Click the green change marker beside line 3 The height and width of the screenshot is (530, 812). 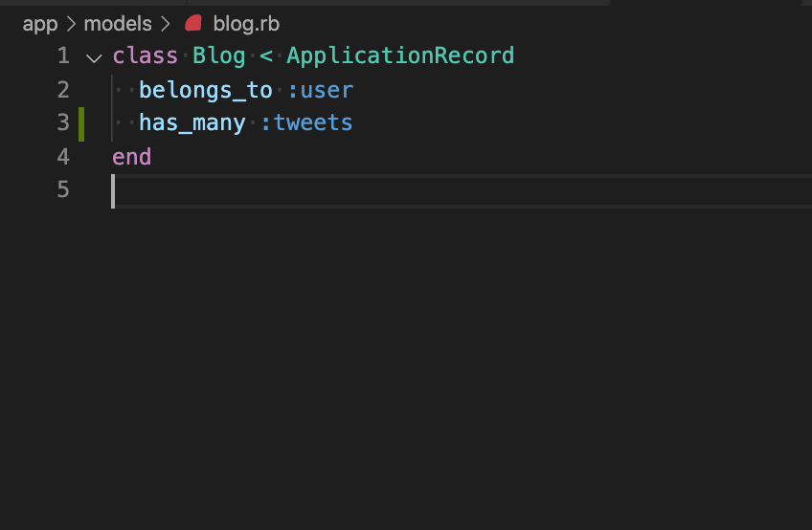pyautogui.click(x=81, y=123)
